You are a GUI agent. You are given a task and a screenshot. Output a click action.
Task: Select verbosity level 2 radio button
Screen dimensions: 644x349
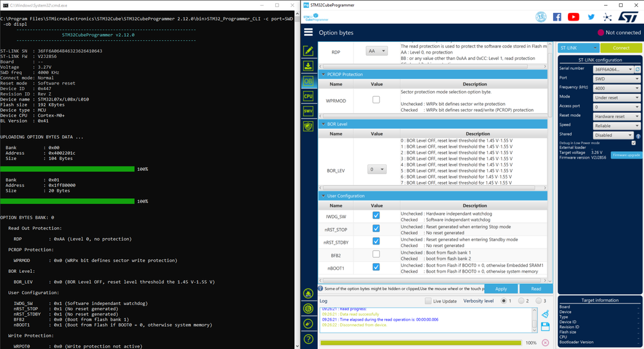point(522,301)
